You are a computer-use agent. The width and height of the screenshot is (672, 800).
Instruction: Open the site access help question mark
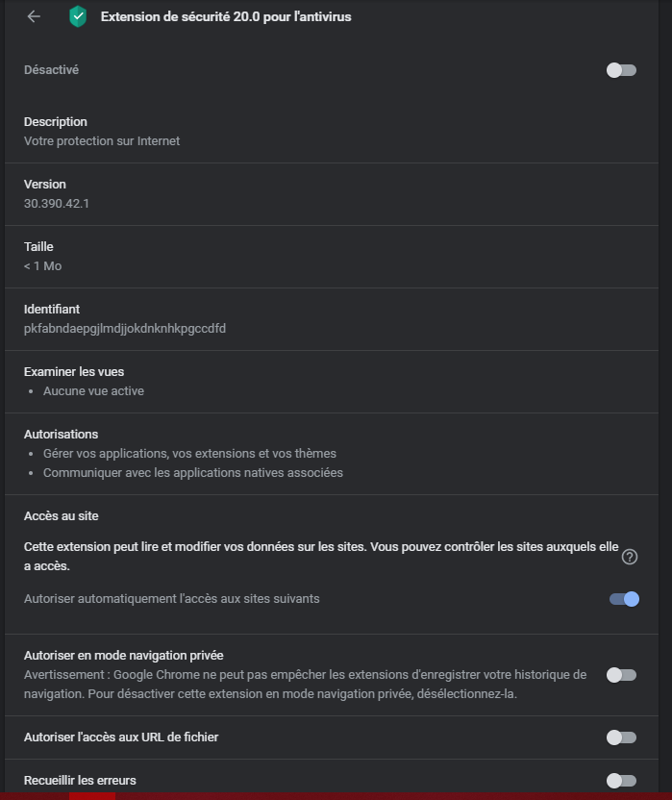[629, 557]
